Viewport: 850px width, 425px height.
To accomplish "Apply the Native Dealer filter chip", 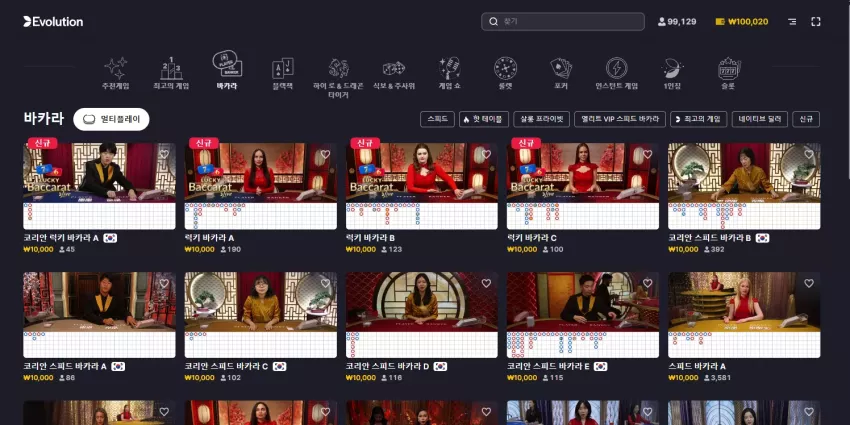I will point(759,119).
